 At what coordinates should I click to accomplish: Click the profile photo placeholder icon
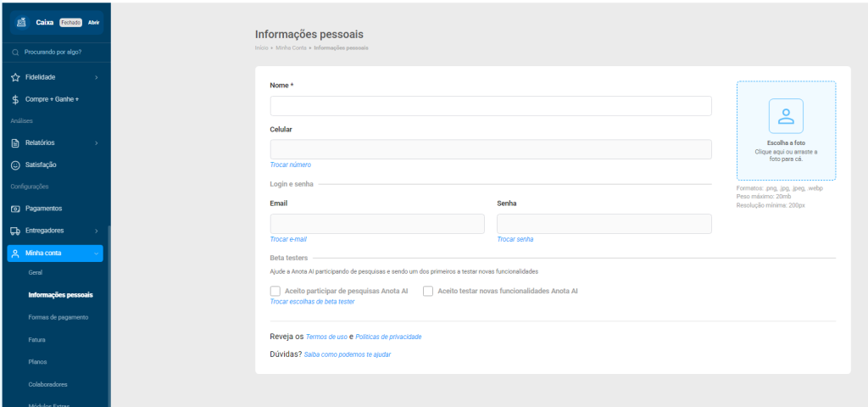click(786, 116)
